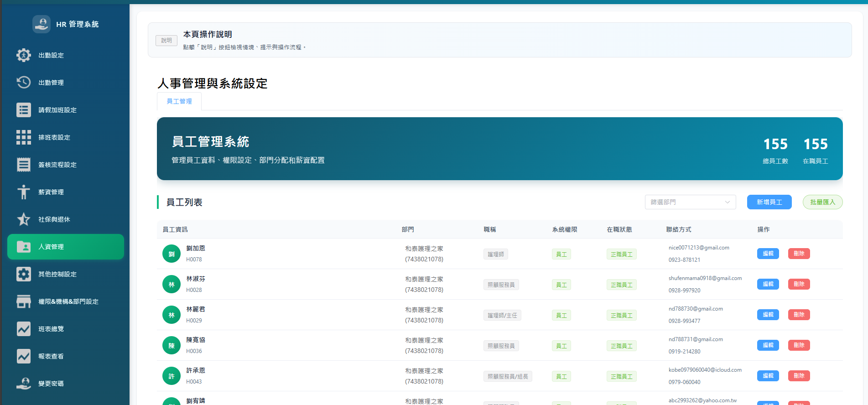Viewport: 868px width, 405px height.
Task: Click the avatar of 陳寬協
Action: point(172,346)
